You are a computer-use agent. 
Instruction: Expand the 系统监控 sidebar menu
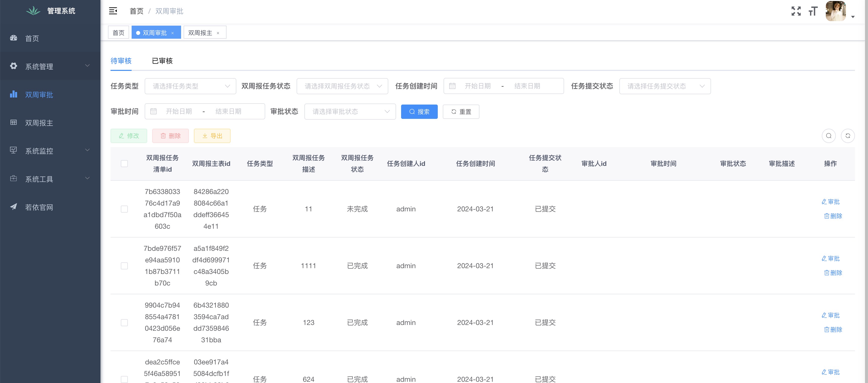[50, 151]
